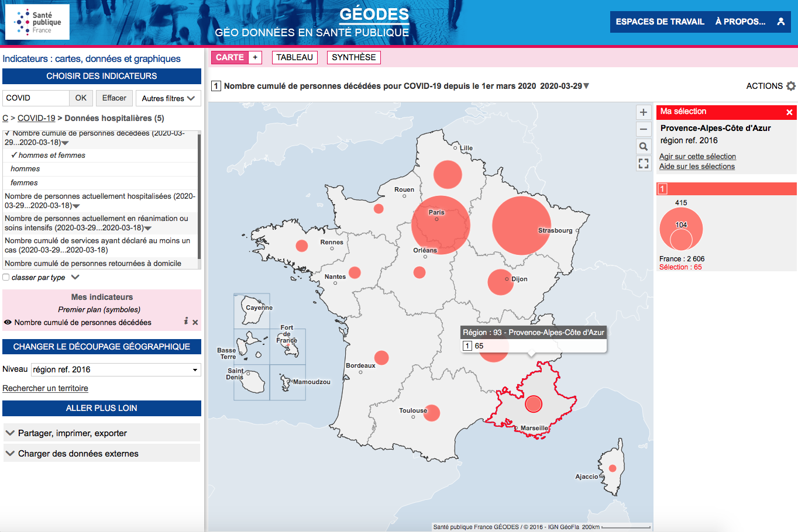Select the Provence-Alpes-Côte d'Azur circle

pos(534,404)
